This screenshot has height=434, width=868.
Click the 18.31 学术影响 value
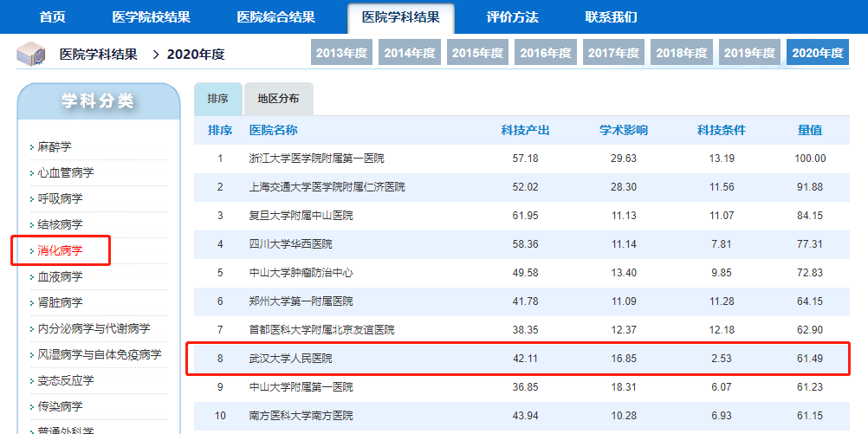(x=624, y=387)
